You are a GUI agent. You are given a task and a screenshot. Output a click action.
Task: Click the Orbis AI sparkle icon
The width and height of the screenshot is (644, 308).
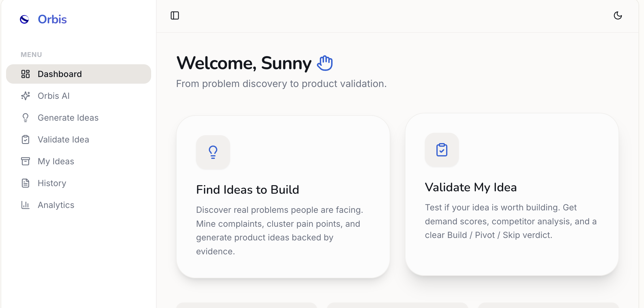click(25, 96)
